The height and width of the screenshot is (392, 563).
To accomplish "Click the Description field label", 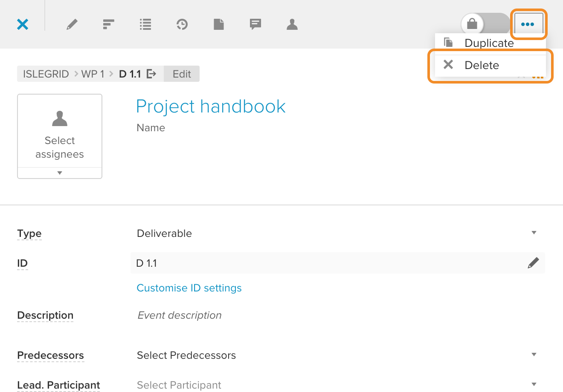I will pyautogui.click(x=45, y=315).
